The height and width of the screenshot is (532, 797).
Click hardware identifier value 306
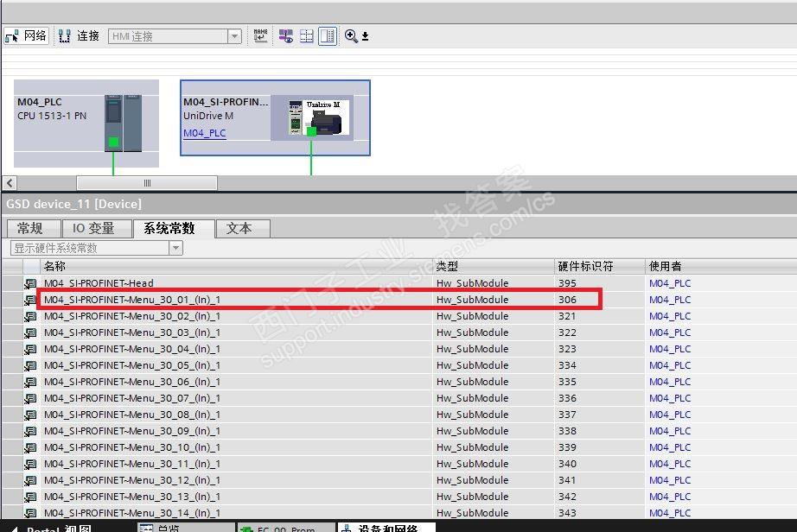[567, 300]
